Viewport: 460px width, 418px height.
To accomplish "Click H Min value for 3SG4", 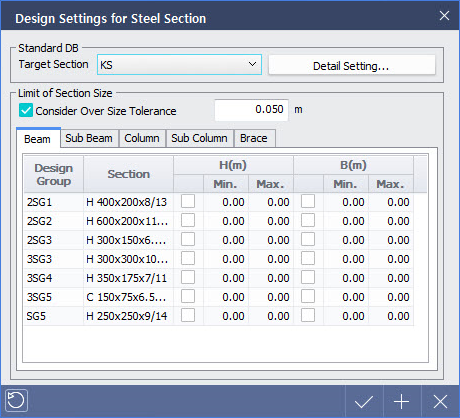I will click(226, 278).
